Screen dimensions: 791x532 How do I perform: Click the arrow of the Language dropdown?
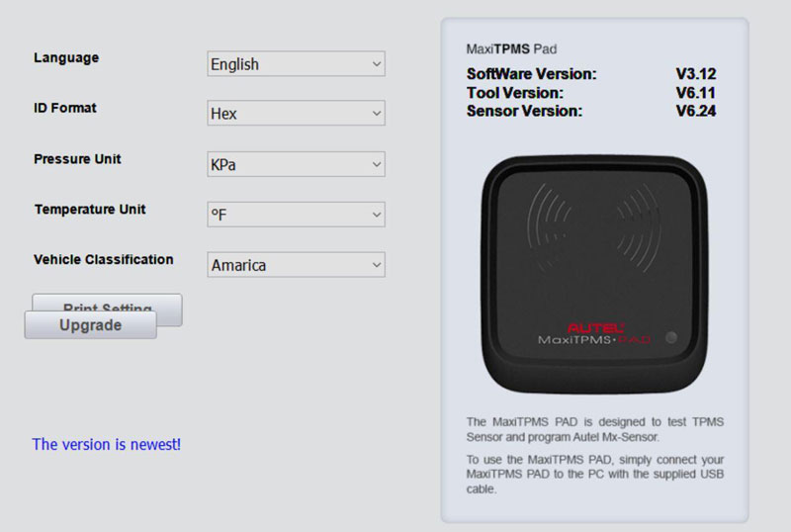(x=377, y=64)
